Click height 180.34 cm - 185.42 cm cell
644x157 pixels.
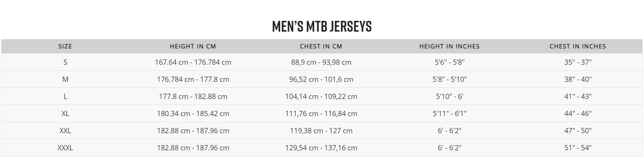pyautogui.click(x=193, y=113)
